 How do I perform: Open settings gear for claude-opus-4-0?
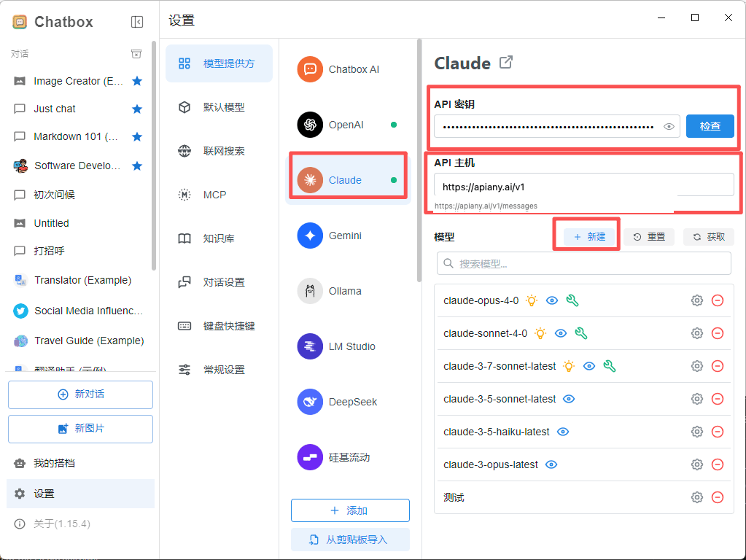(697, 300)
